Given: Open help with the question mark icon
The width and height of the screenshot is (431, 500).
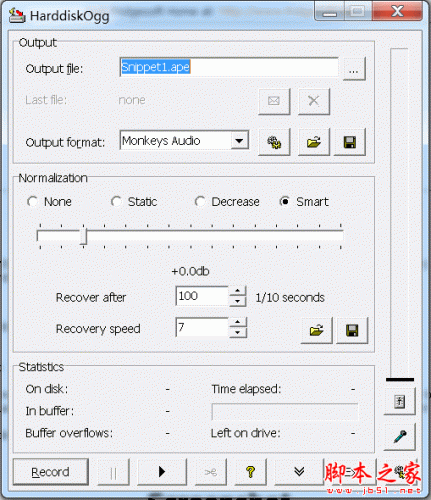Looking at the screenshot, I should pos(251,472).
